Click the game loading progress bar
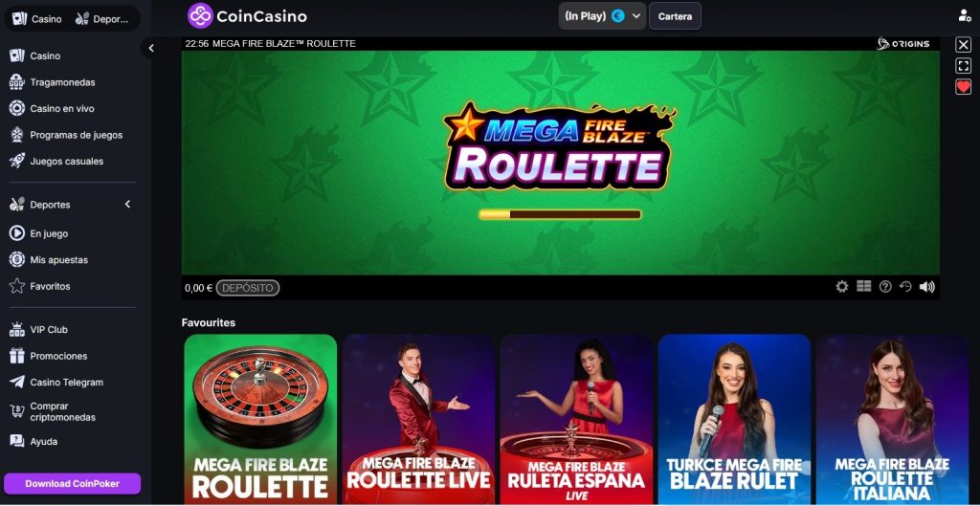980x506 pixels. pos(560,214)
